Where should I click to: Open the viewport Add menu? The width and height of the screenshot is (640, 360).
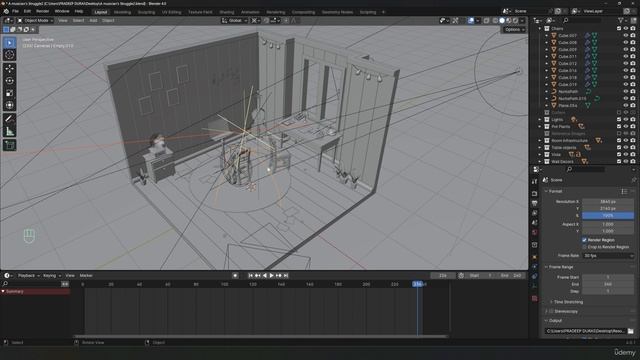point(93,20)
